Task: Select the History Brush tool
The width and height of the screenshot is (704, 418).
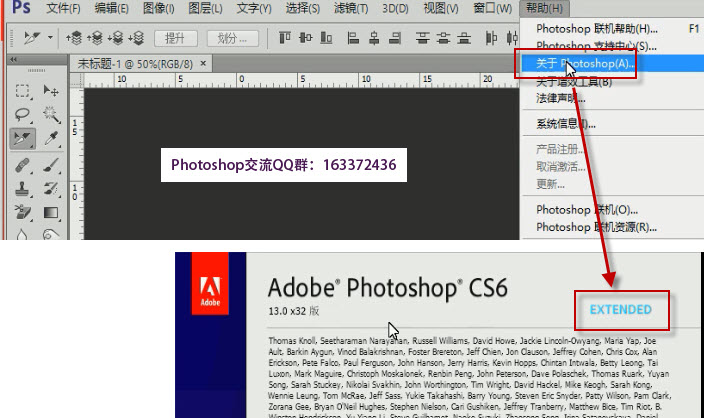Action: [51, 189]
